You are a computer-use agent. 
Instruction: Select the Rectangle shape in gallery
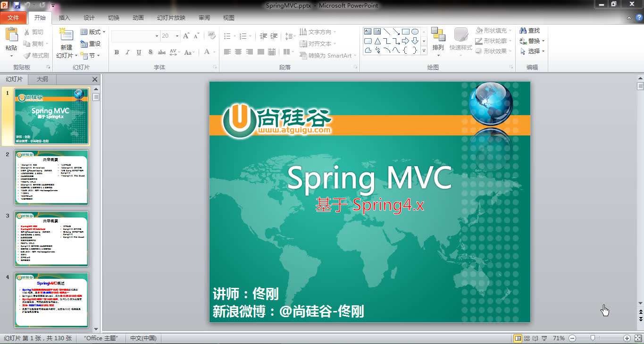pyautogui.click(x=405, y=32)
